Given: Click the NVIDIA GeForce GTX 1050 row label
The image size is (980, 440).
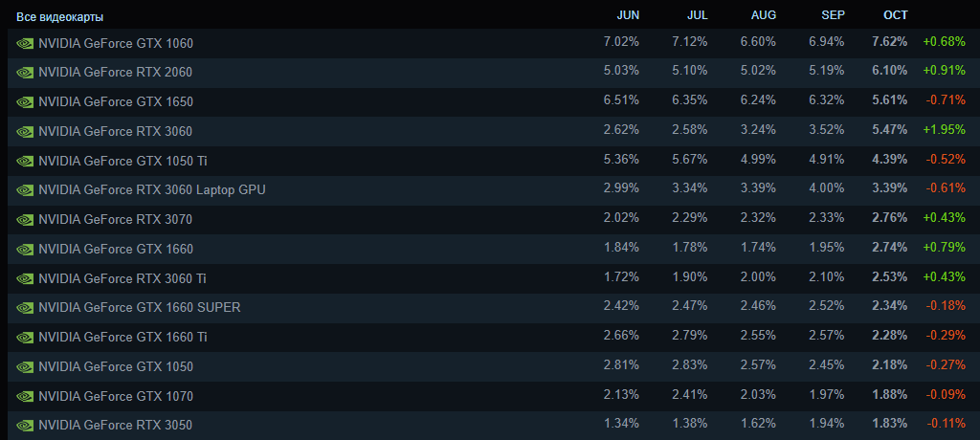Looking at the screenshot, I should click(x=116, y=366).
